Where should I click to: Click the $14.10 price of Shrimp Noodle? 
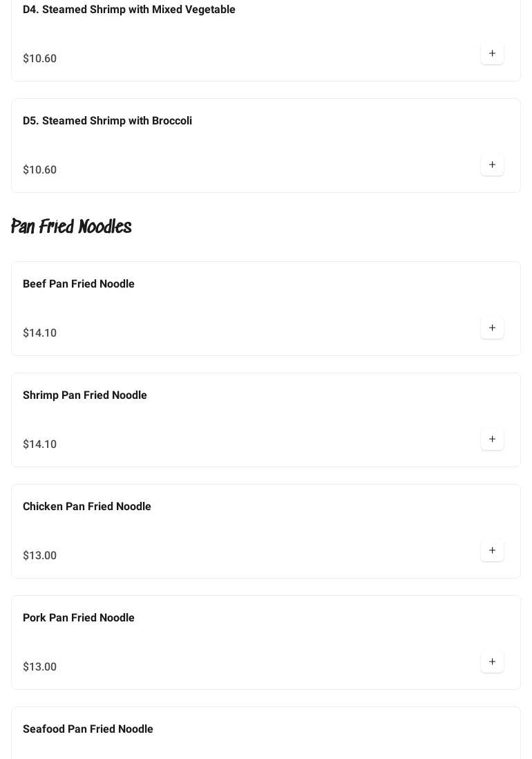click(x=39, y=444)
